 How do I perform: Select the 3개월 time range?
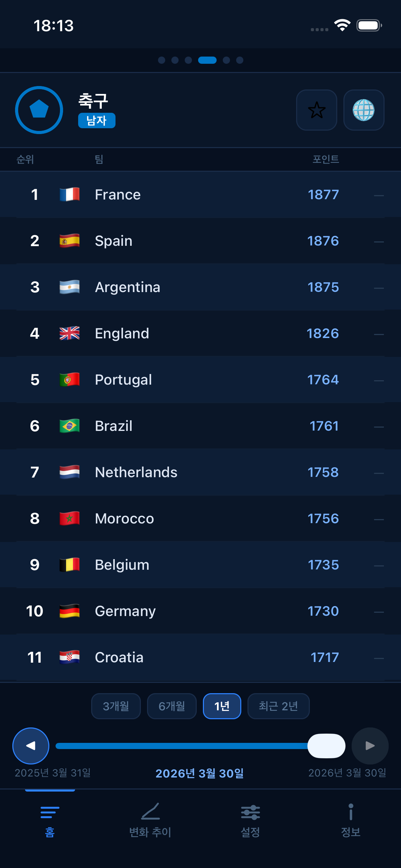coord(116,706)
